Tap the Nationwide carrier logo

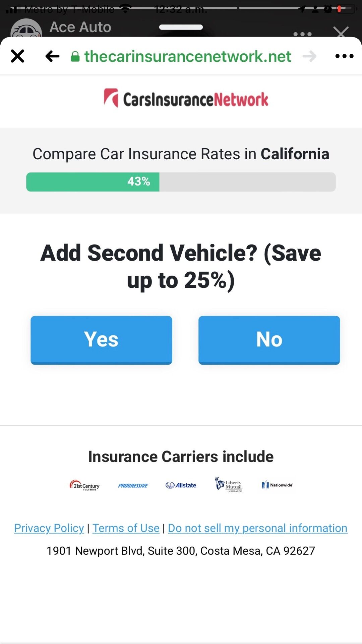pyautogui.click(x=277, y=485)
